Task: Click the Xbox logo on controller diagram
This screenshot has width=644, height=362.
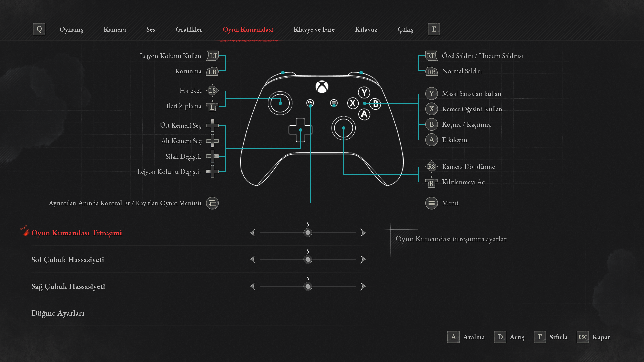Action: (x=322, y=87)
